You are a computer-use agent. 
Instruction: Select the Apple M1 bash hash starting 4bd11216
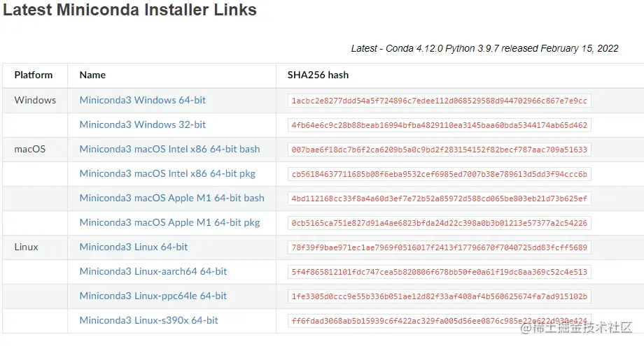(440, 199)
